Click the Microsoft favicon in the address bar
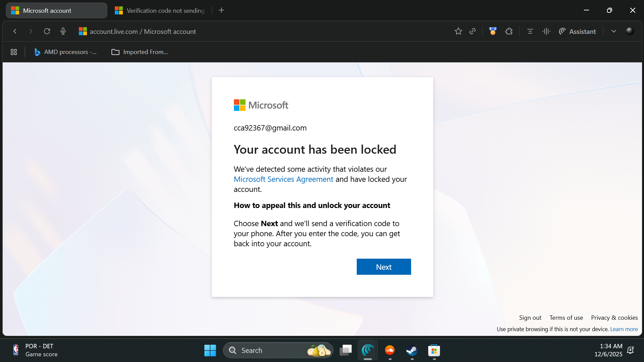This screenshot has width=644, height=362. click(83, 31)
